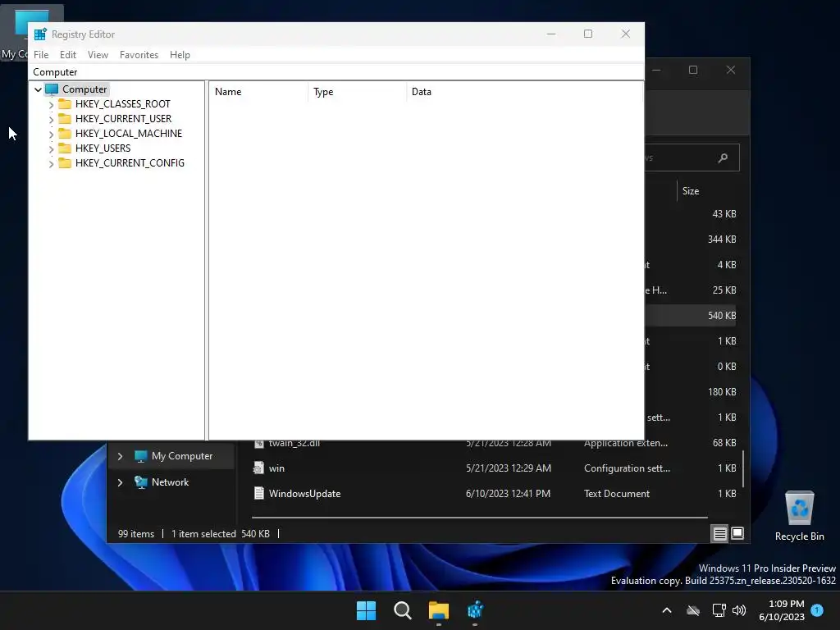This screenshot has height=630, width=840.
Task: Select HKEY_CURRENT_CONFIG in the tree
Action: pos(130,163)
